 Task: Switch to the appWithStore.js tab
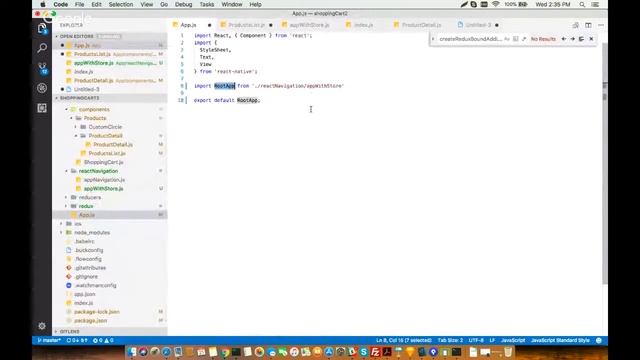click(x=309, y=25)
